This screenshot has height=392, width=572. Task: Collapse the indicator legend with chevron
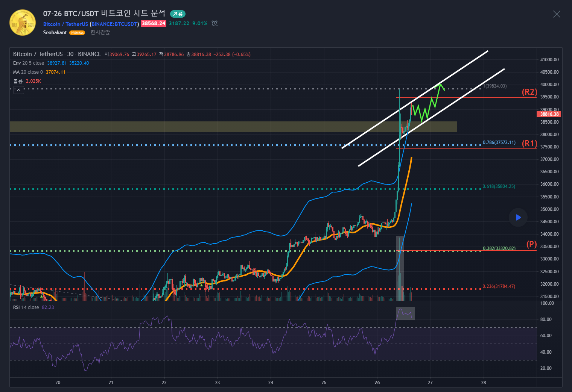(18, 90)
